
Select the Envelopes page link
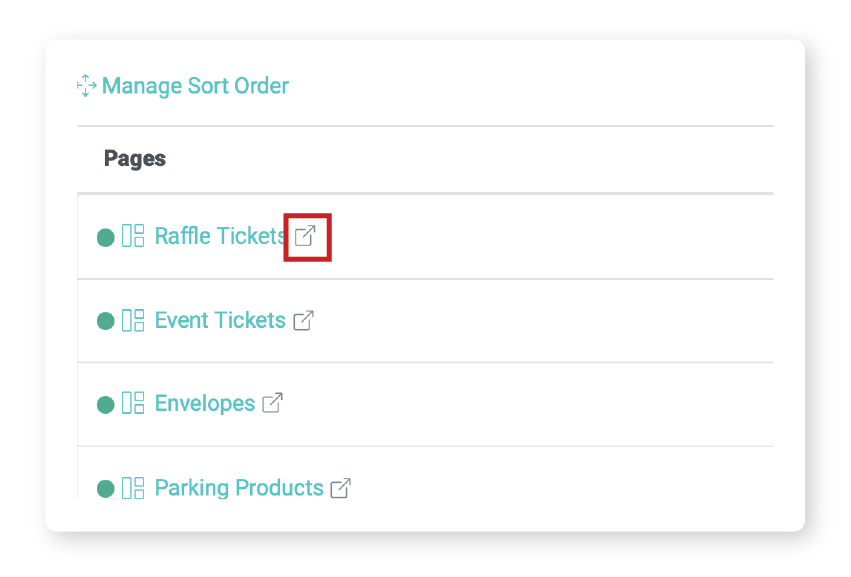(204, 404)
